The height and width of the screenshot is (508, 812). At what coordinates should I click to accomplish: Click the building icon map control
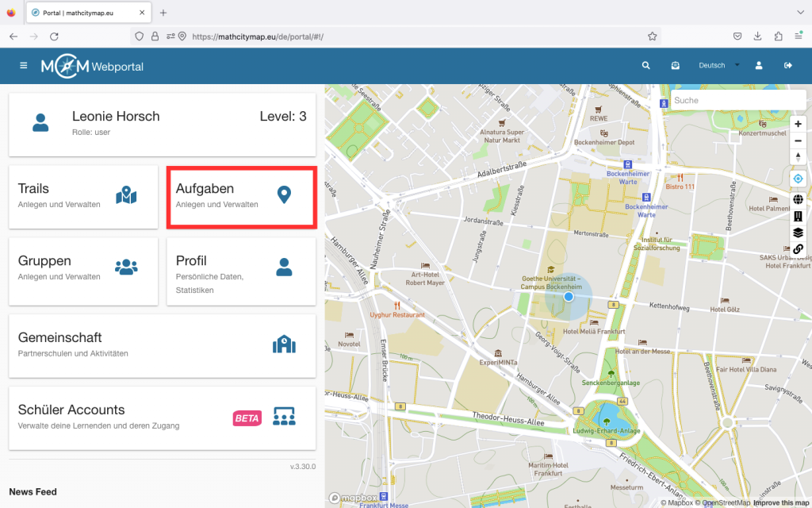[798, 216]
